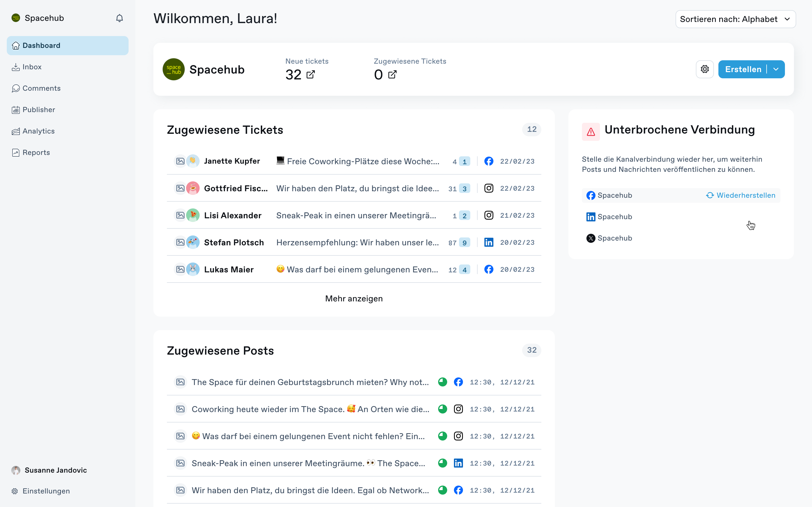Screen dimensions: 812x507
Task: Expand the Erstellen button dropdown arrow
Action: pos(776,69)
